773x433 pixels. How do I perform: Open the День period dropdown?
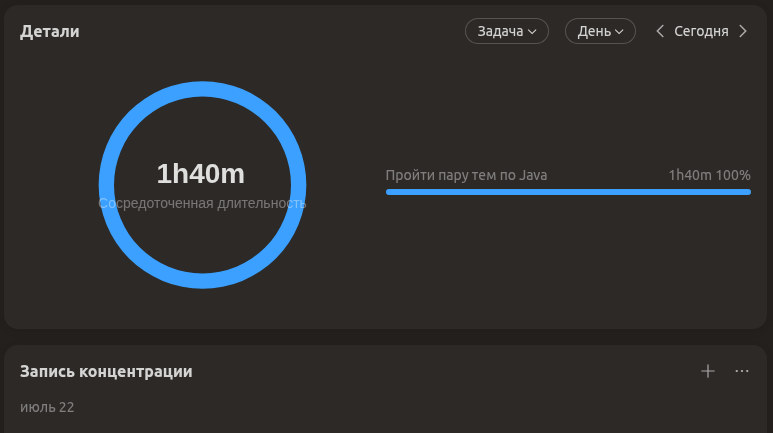(600, 31)
